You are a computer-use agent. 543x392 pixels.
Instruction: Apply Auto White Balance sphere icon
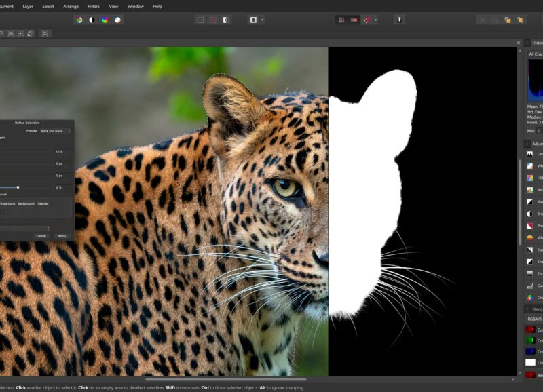[117, 20]
